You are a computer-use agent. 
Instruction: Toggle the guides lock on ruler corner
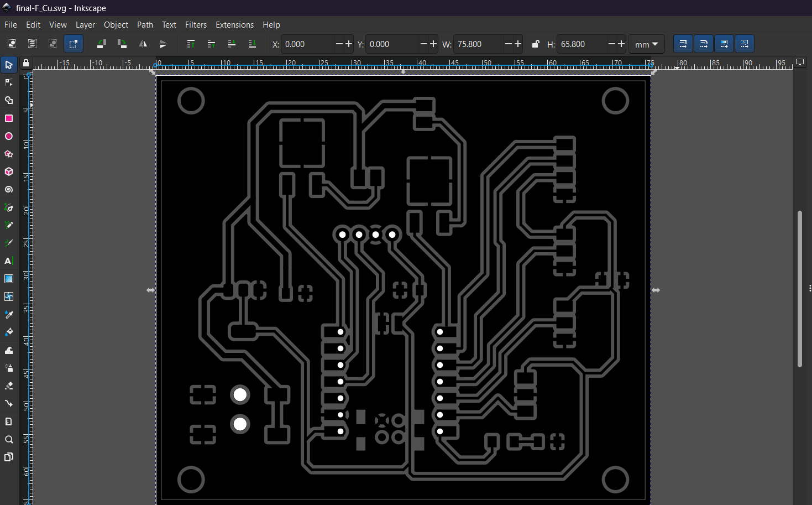coord(26,63)
